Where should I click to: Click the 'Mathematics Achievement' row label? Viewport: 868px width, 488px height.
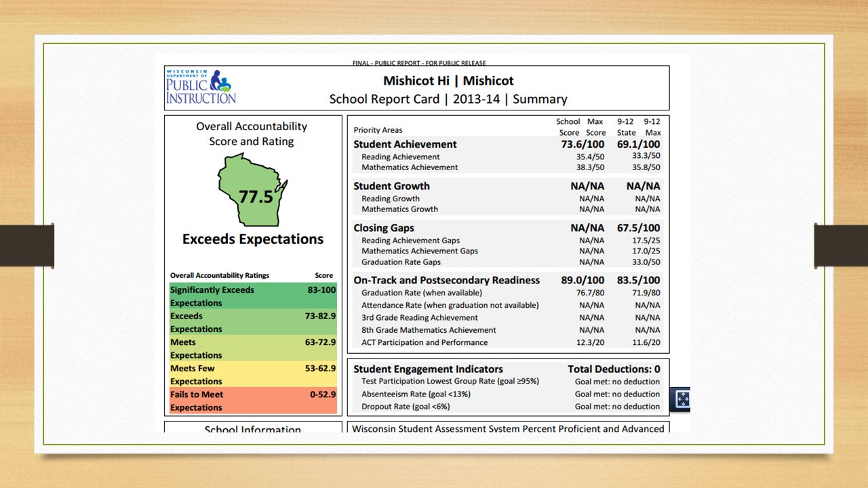click(410, 167)
